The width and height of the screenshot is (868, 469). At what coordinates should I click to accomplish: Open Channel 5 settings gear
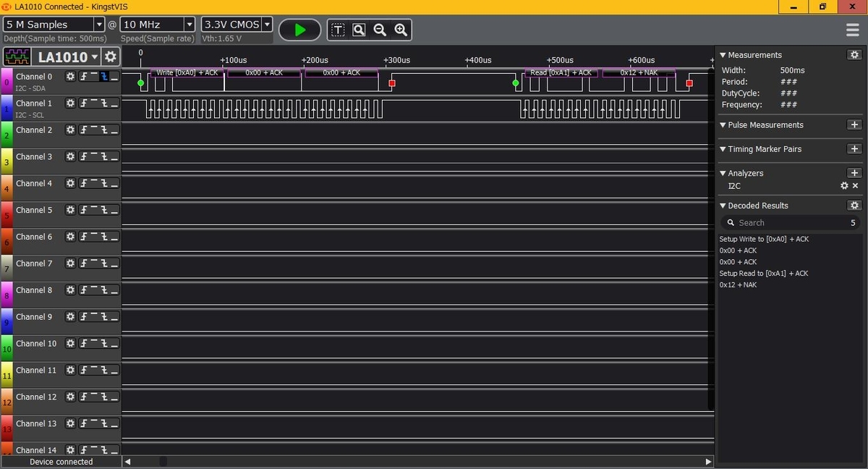(70, 210)
